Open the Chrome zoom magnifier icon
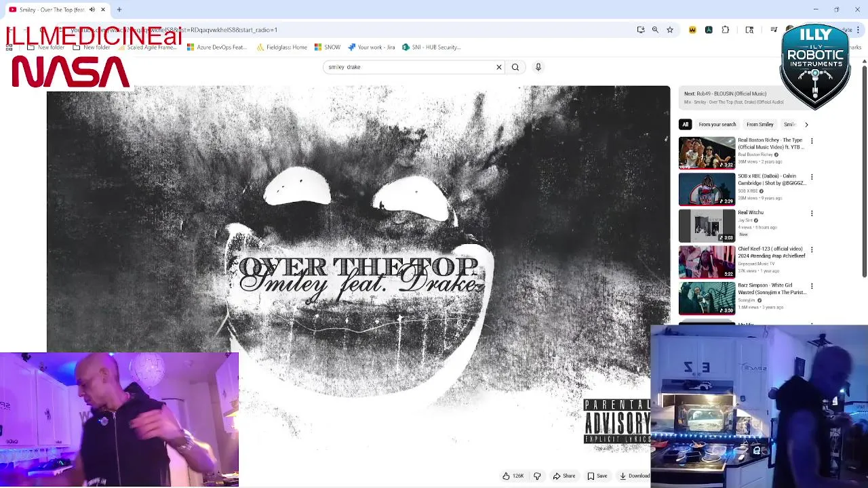Image resolution: width=868 pixels, height=488 pixels. 655,30
